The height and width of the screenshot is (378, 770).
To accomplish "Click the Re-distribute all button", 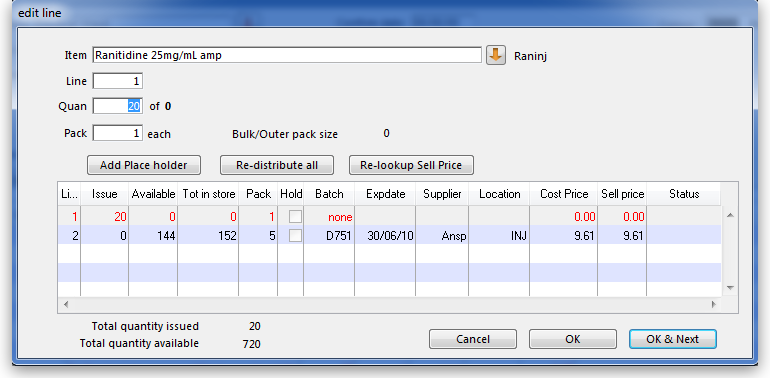I will [x=277, y=165].
